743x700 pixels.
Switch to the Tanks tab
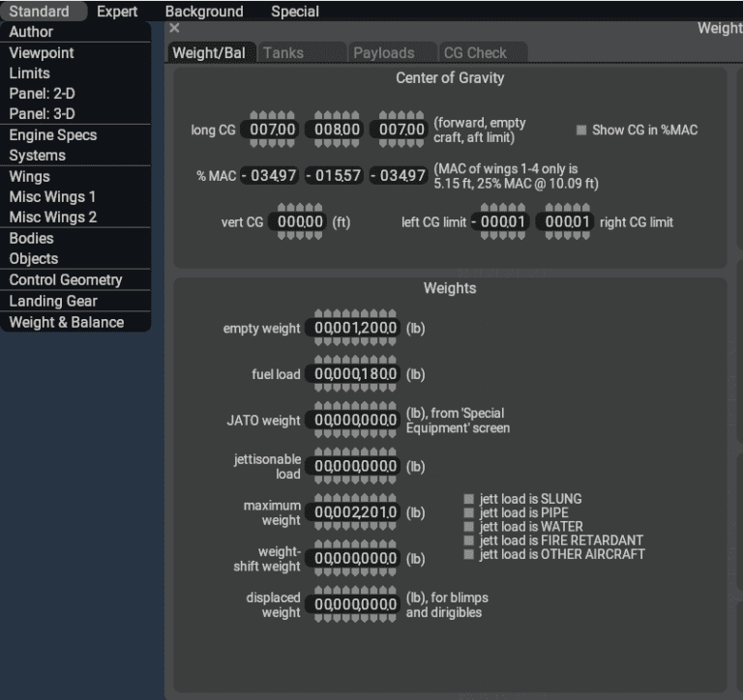tap(283, 53)
